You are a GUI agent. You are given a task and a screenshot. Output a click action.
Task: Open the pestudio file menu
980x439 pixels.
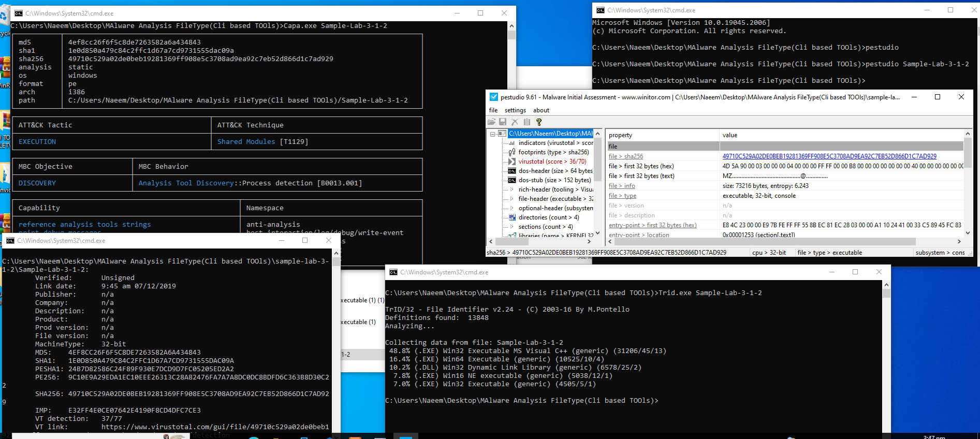pyautogui.click(x=493, y=110)
